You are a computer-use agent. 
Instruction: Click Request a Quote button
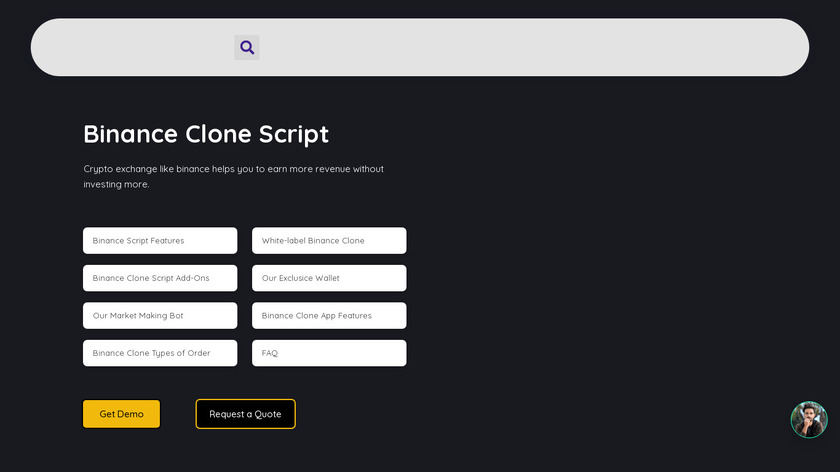pyautogui.click(x=245, y=414)
